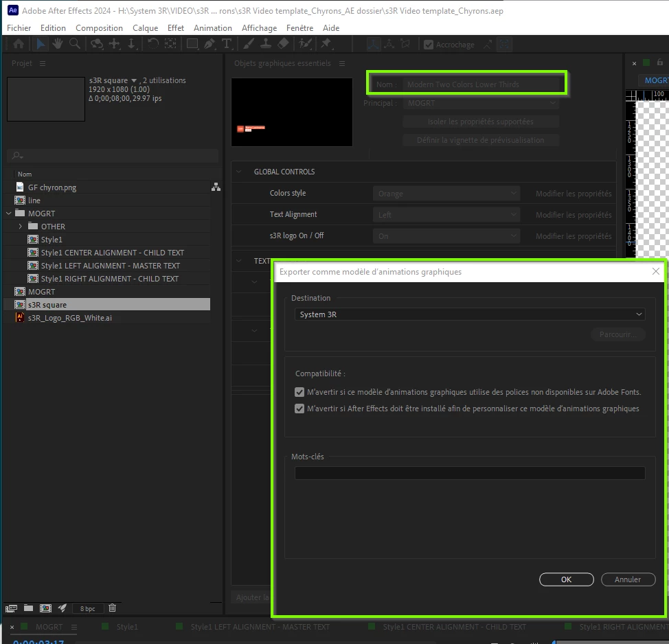Select the Clone Stamp tool
The image size is (669, 644).
266,44
